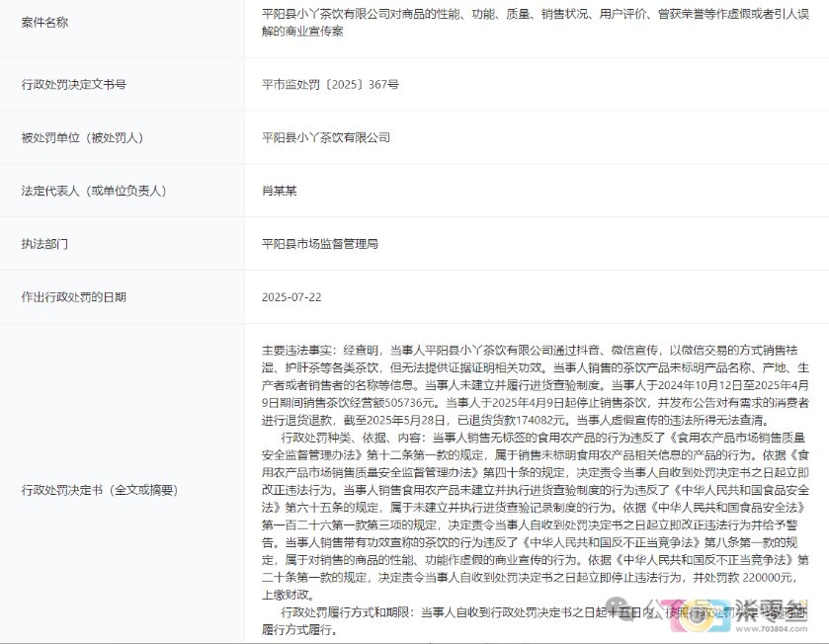Click the paragraph starting 主要违法事实
This screenshot has height=644, width=829.
click(535, 384)
